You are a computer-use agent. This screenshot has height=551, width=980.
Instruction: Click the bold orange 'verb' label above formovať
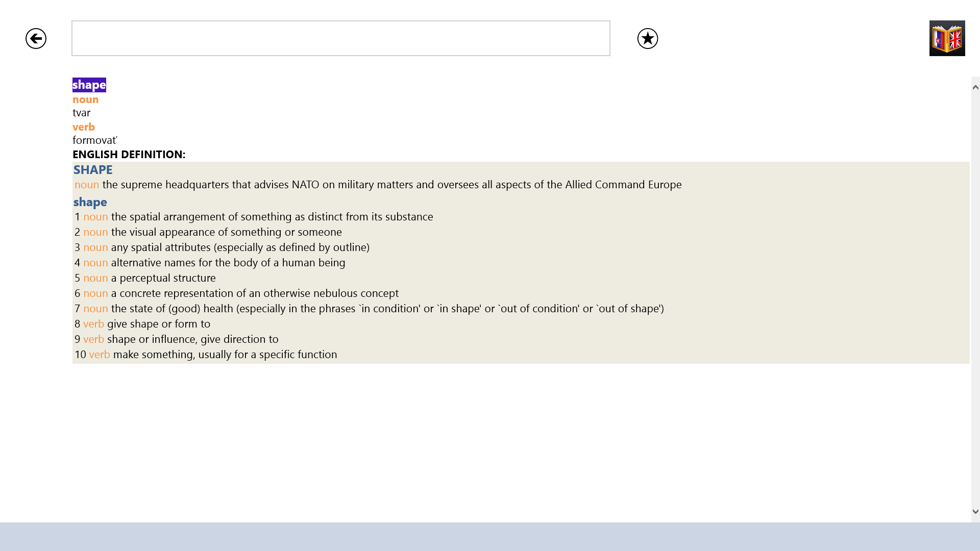[84, 127]
